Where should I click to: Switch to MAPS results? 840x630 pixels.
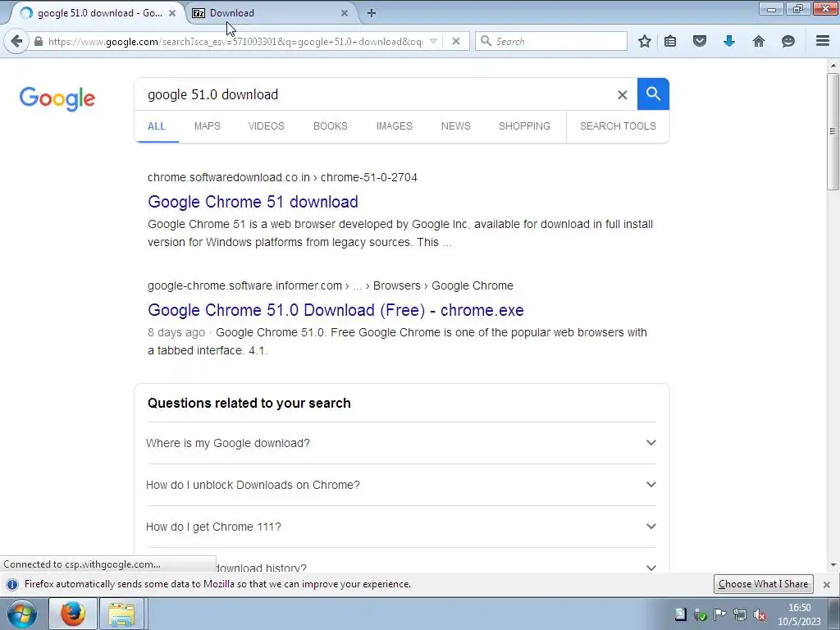208,126
